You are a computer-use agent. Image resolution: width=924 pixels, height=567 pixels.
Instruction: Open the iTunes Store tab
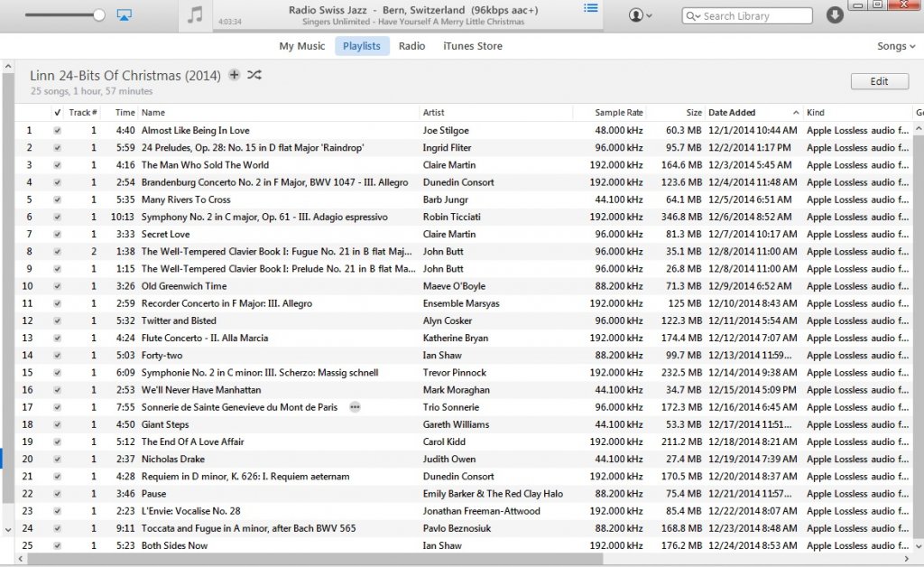click(473, 46)
